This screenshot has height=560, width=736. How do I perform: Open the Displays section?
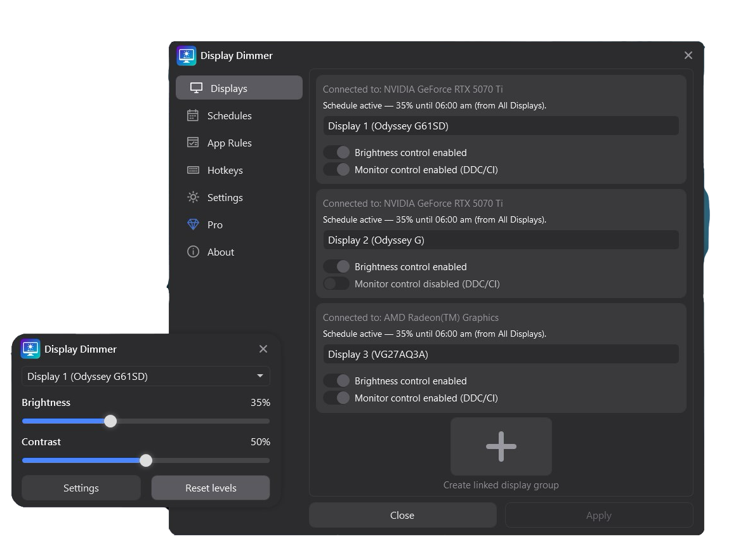point(239,88)
